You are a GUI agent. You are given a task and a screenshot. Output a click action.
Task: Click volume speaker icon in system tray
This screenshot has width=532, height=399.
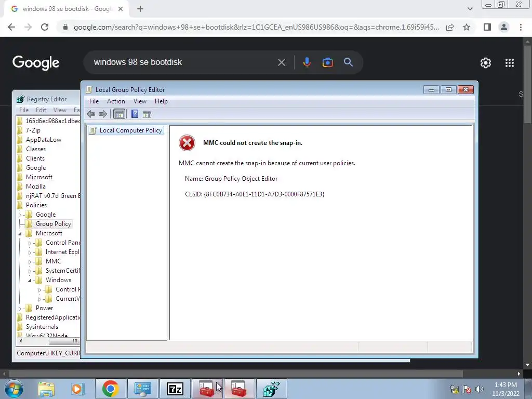click(x=480, y=389)
